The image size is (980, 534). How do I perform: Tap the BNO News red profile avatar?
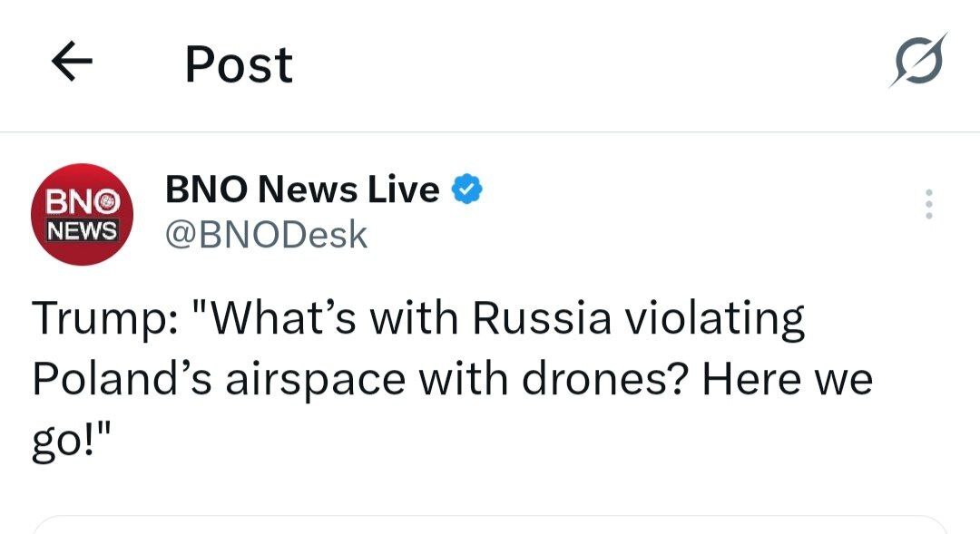click(x=83, y=214)
